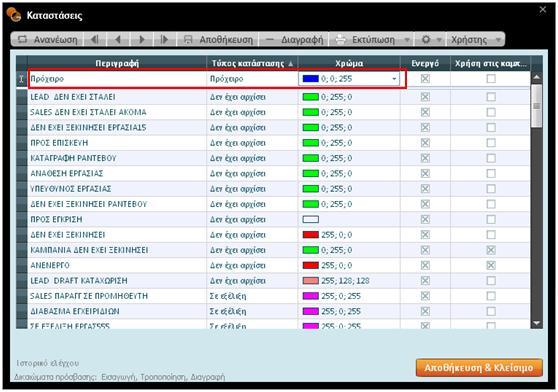Click the Καταστάσεις window app icon
This screenshot has width=558, height=392.
tap(14, 15)
